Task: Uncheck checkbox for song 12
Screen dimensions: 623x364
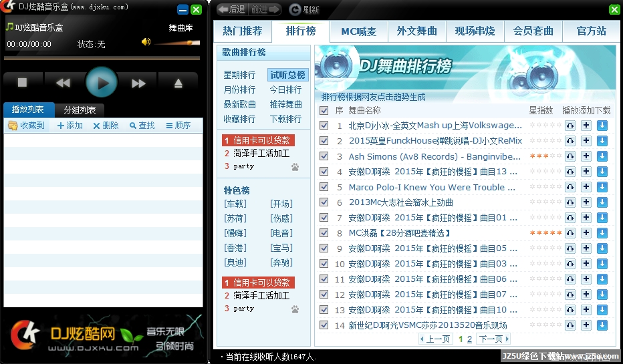Action: (324, 295)
